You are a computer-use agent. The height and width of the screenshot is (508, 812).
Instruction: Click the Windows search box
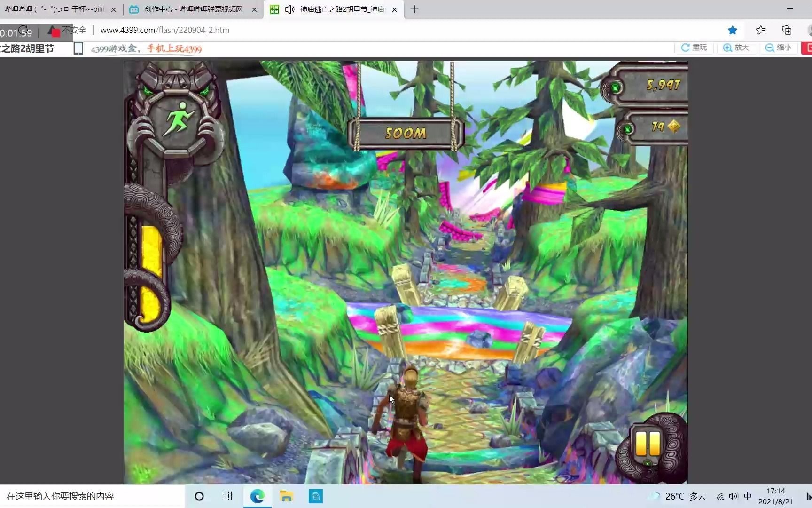pyautogui.click(x=92, y=496)
